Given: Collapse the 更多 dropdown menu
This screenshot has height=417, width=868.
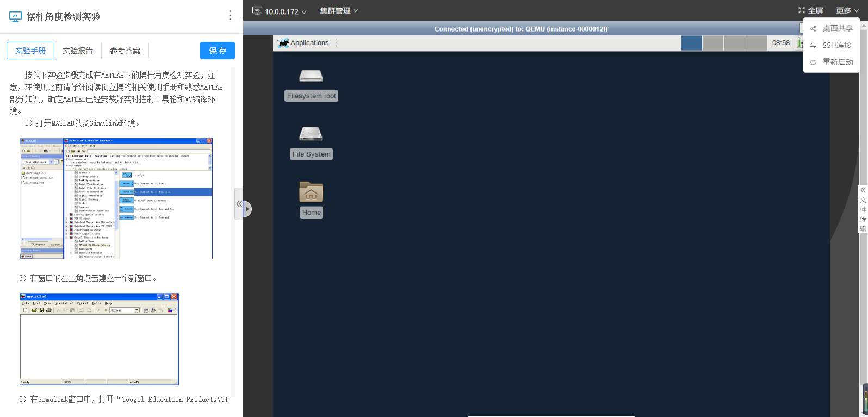Looking at the screenshot, I should 847,11.
